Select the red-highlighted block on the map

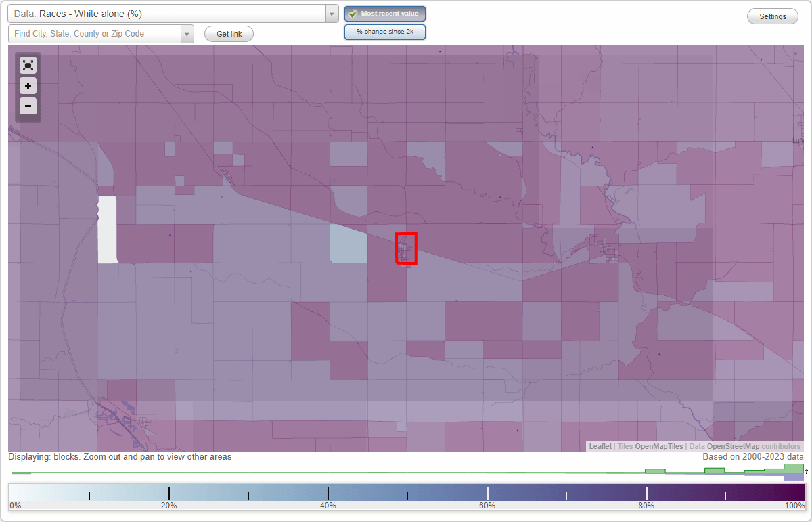click(x=405, y=248)
